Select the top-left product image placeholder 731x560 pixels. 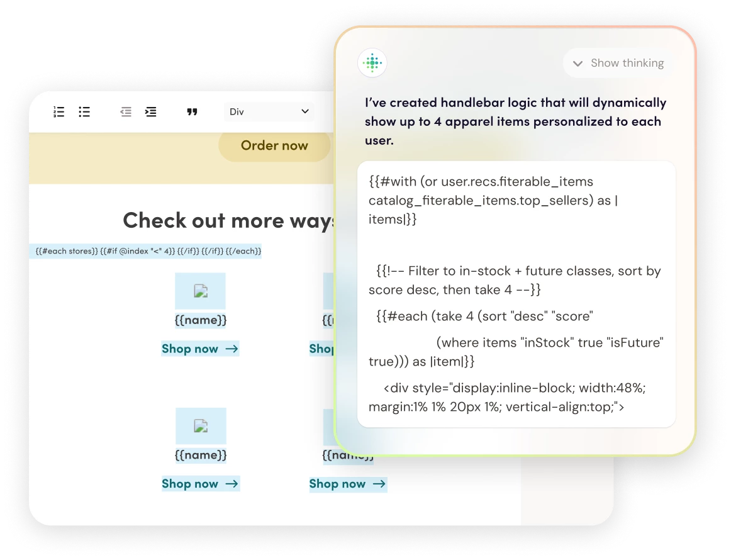point(200,291)
